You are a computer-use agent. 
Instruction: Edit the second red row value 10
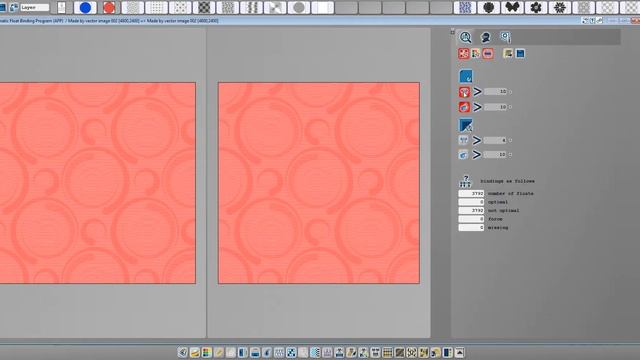tap(496, 107)
